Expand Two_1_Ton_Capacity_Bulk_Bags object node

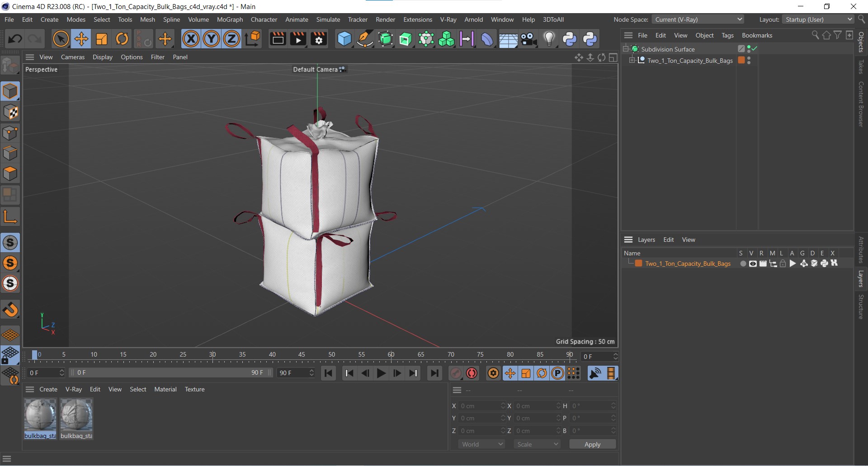632,61
